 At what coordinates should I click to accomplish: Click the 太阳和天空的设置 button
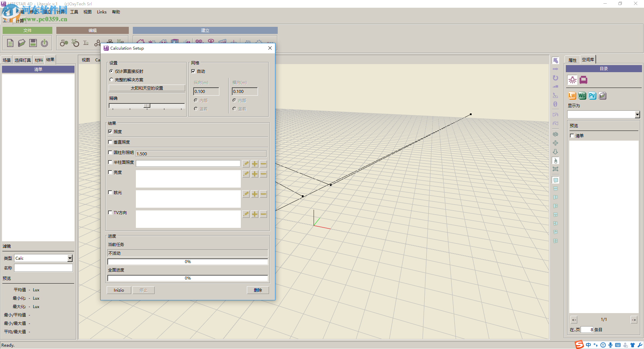[147, 88]
